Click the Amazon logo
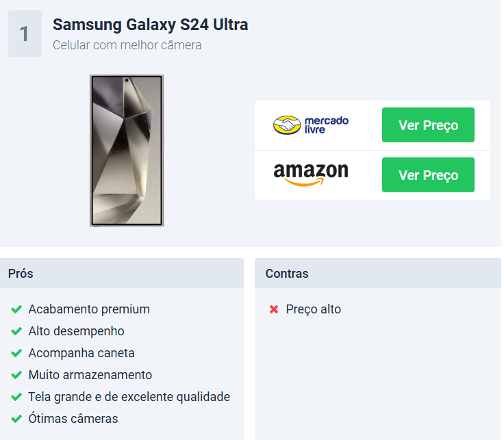The height and width of the screenshot is (440, 504). [x=311, y=174]
